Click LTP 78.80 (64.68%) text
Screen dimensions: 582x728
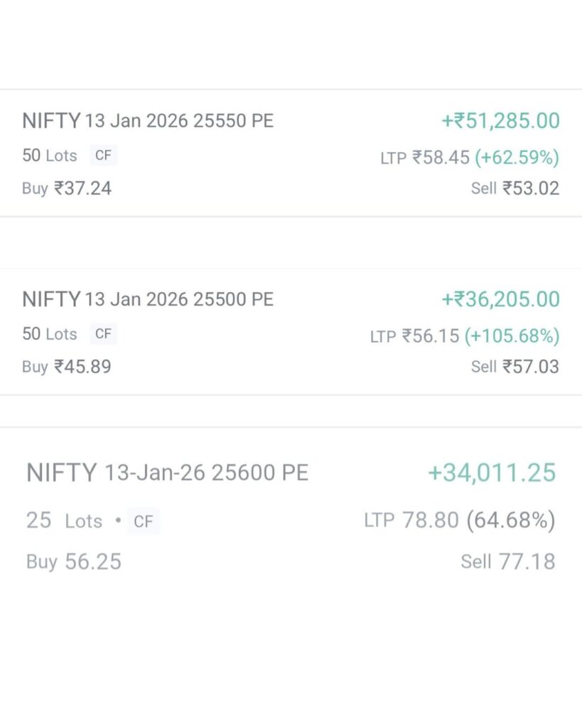(x=459, y=520)
